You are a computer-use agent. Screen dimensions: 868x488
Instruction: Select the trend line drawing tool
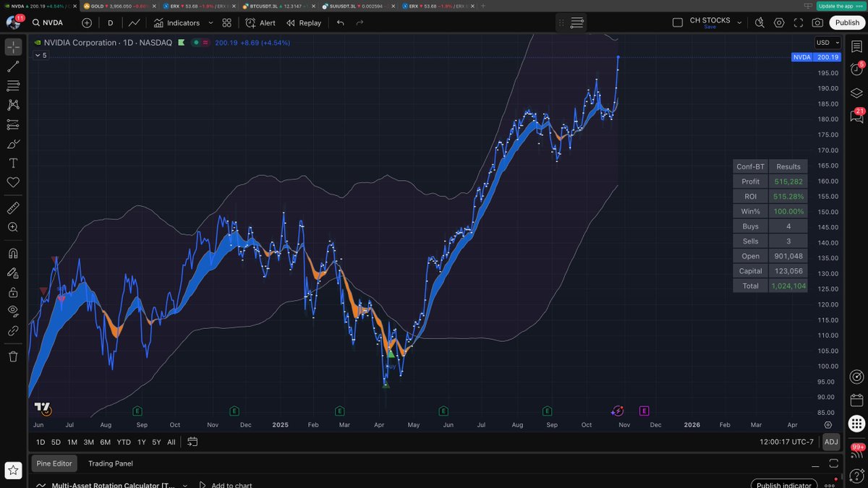pos(13,67)
